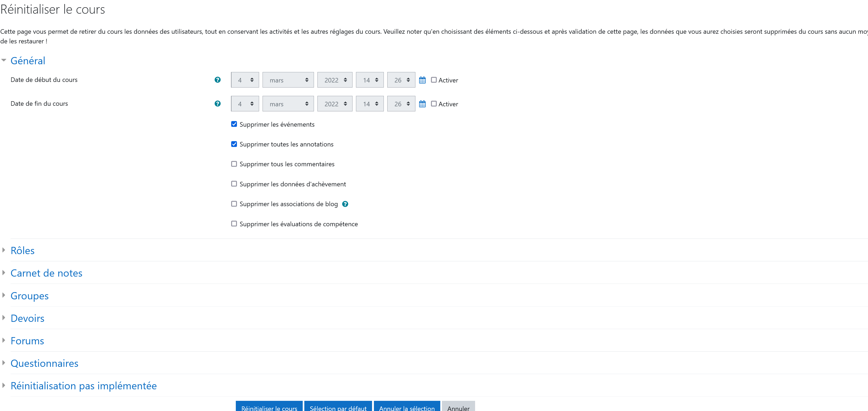Image resolution: width=868 pixels, height=411 pixels.
Task: Expand Réinitialisation pas implémentée section
Action: tap(84, 386)
